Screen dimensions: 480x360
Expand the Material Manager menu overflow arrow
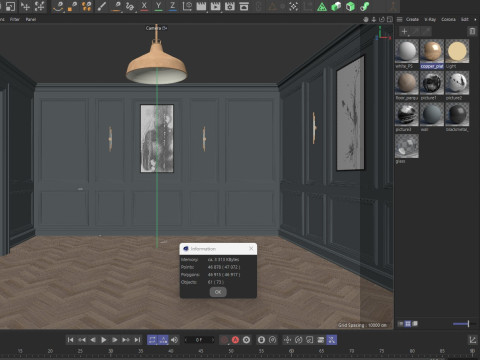(475, 19)
